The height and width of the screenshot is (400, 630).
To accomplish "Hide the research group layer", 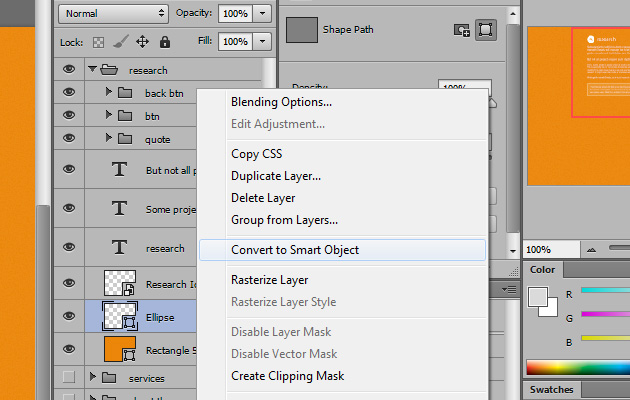I will coord(69,70).
